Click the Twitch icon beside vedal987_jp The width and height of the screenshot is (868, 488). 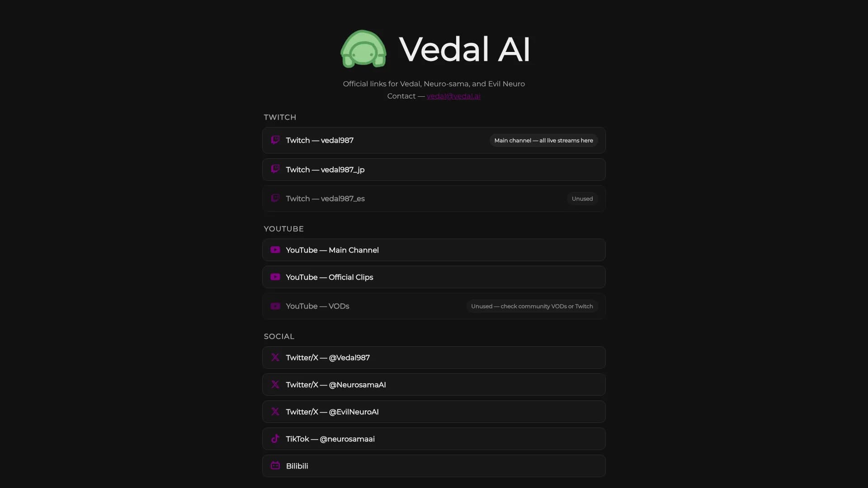(x=275, y=169)
